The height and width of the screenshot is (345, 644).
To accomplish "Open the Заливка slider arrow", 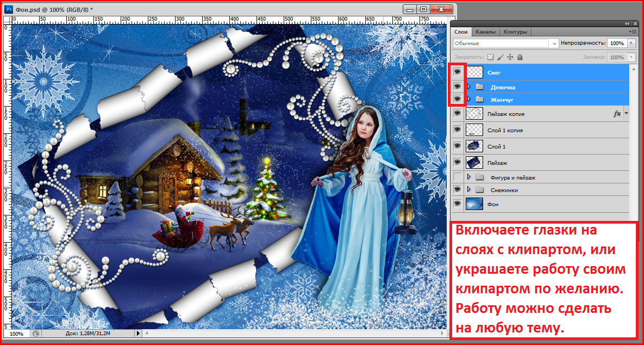I will pos(630,57).
